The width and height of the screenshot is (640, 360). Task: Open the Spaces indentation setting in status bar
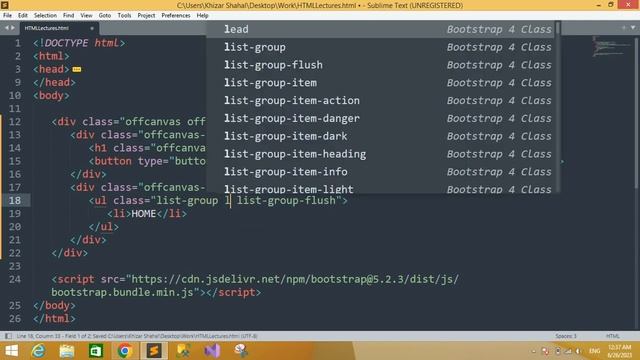click(566, 336)
